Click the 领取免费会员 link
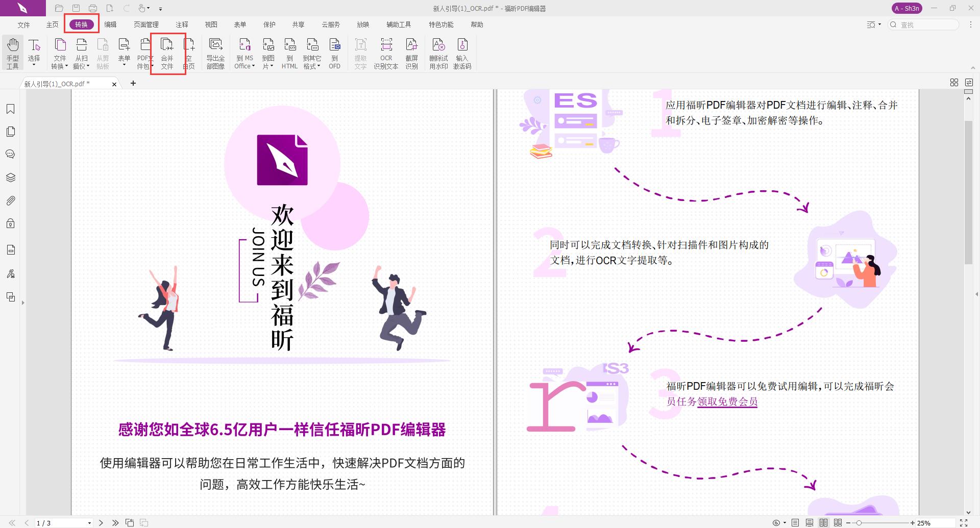Viewport: 980px width, 528px height. point(727,402)
